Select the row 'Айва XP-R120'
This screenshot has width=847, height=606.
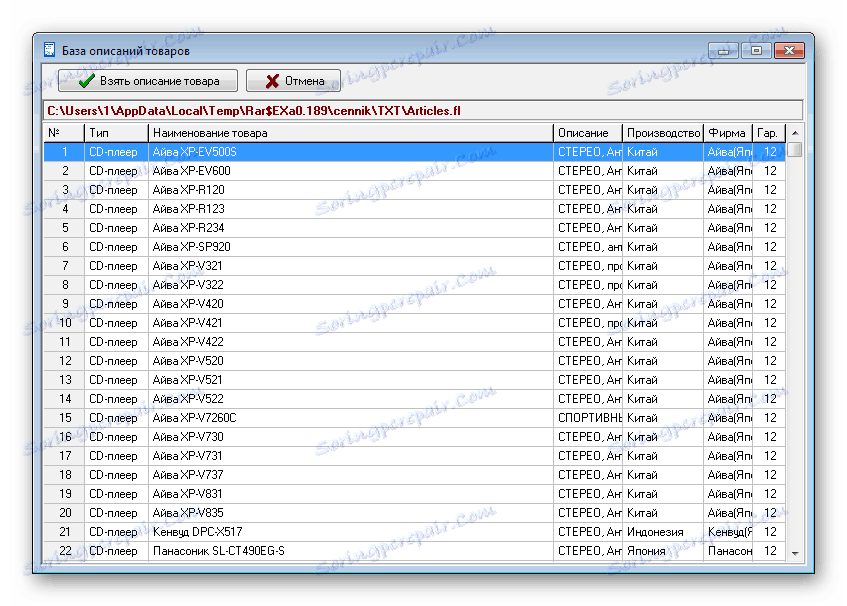click(414, 190)
